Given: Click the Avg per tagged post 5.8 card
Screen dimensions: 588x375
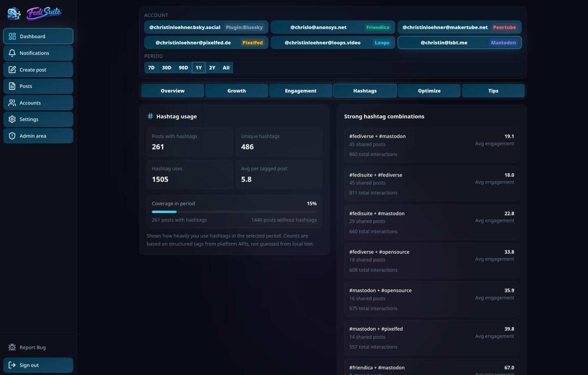Looking at the screenshot, I should click(279, 174).
